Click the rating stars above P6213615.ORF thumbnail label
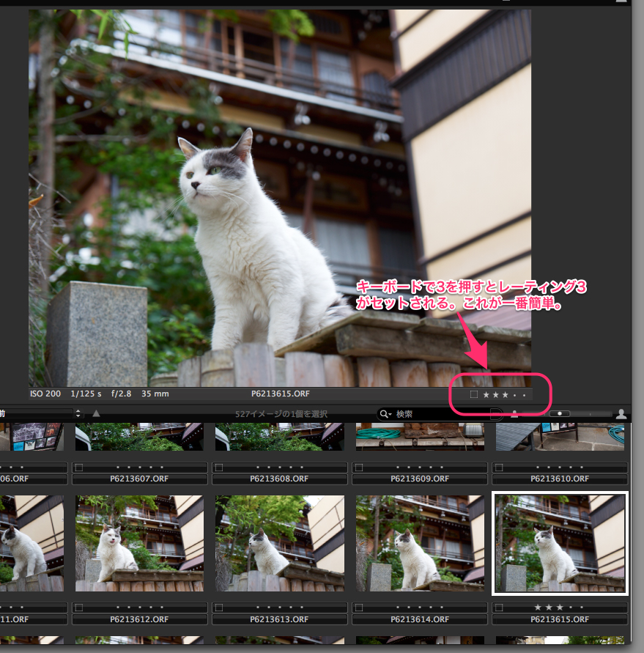Image resolution: width=644 pixels, height=653 pixels. (558, 608)
